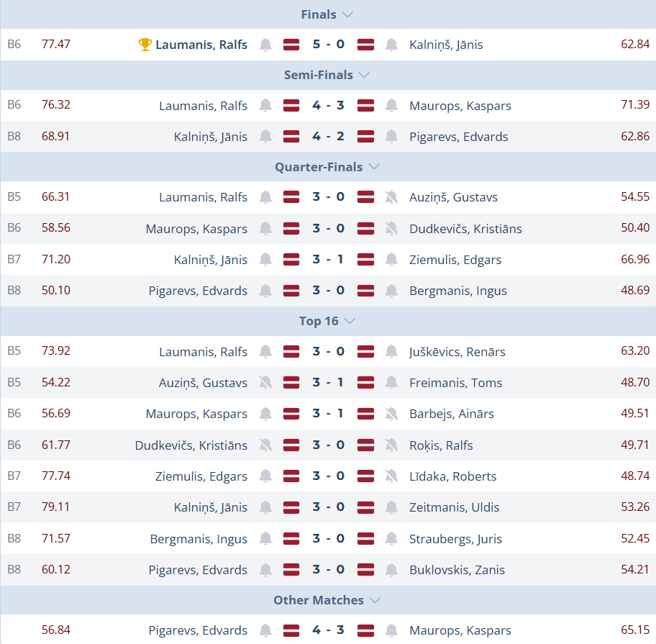Collapse the Top 16 section
The height and width of the screenshot is (644, 656).
[350, 321]
